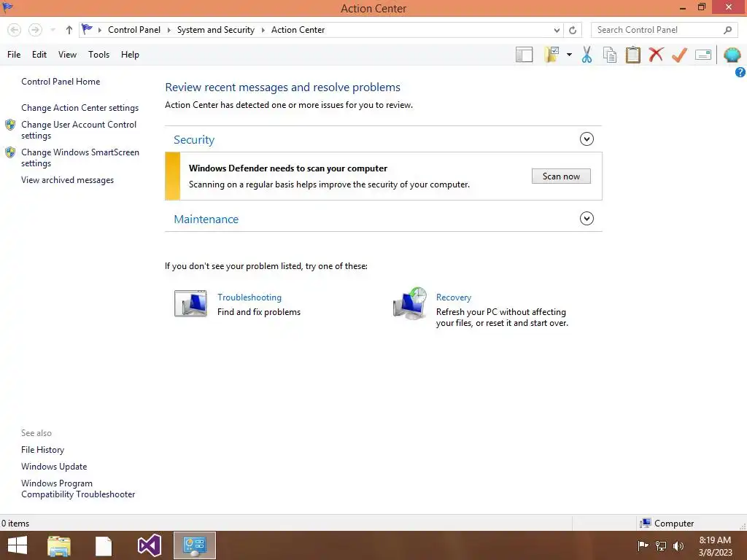The height and width of the screenshot is (560, 747).
Task: Select Control Panel in the breadcrumb
Action: pos(134,30)
